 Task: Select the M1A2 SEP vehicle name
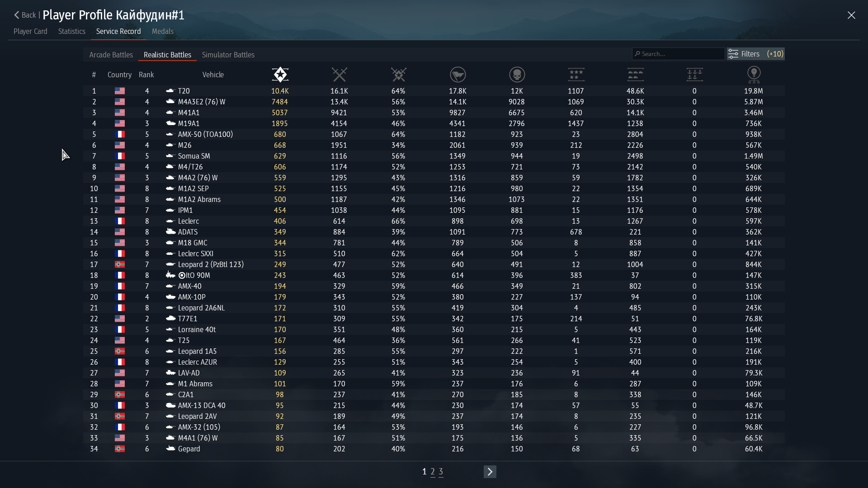click(193, 188)
